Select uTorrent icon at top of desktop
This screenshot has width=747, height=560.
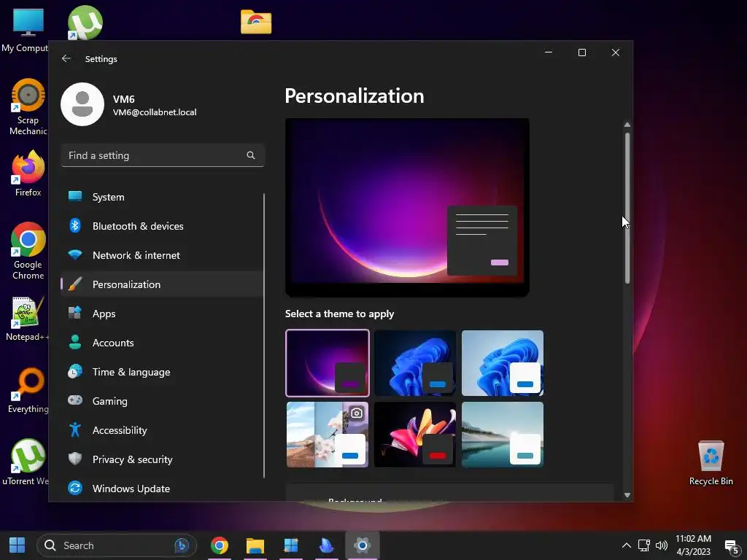(85, 23)
